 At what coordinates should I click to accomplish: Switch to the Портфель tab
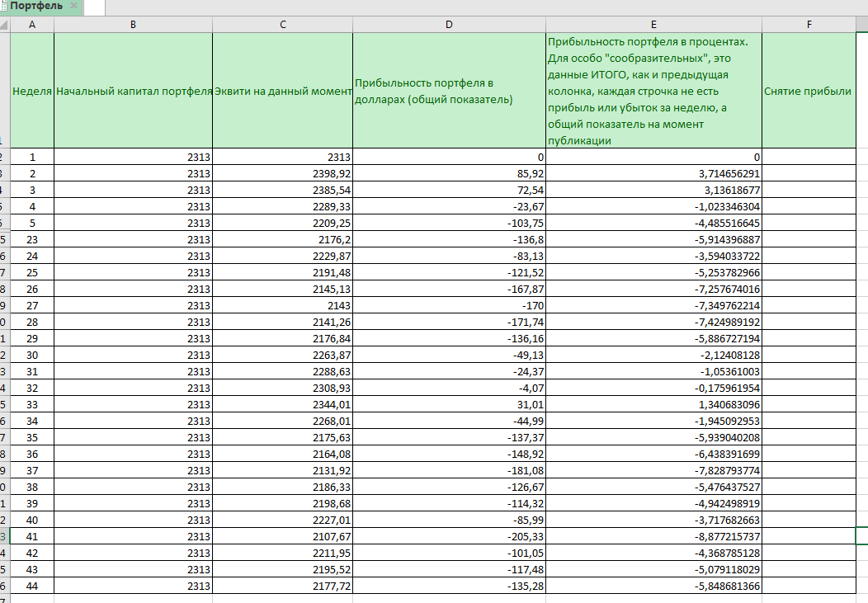pyautogui.click(x=35, y=7)
